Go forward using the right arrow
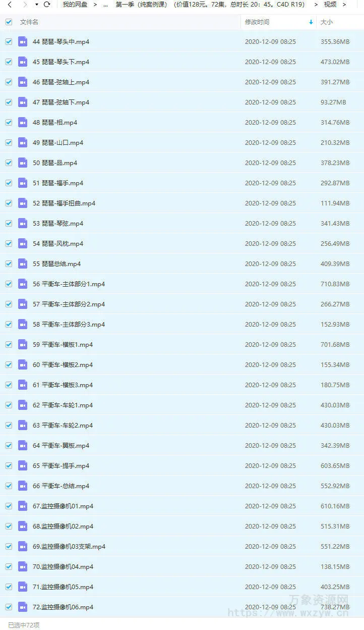The width and height of the screenshot is (364, 630). (x=24, y=5)
